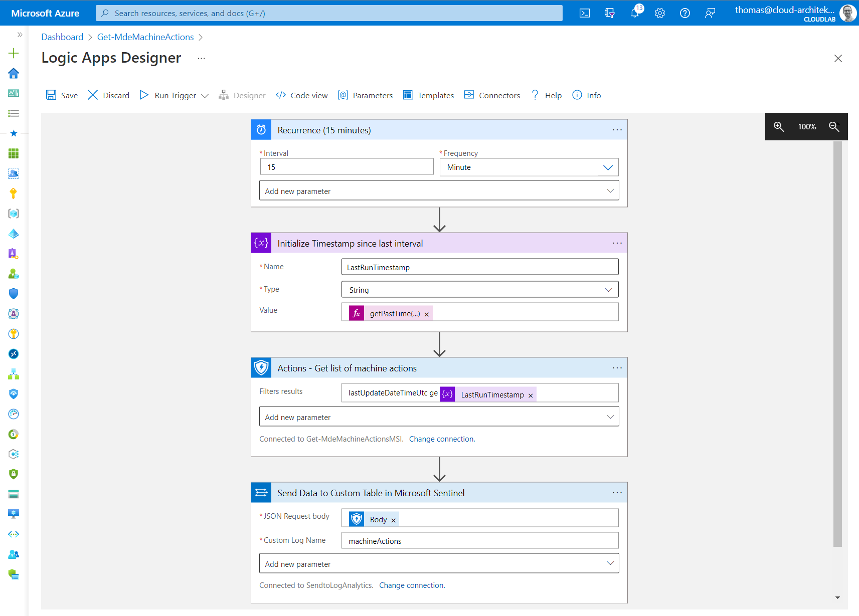
Task: Click the scroll down arrow of the designer
Action: coord(837,597)
